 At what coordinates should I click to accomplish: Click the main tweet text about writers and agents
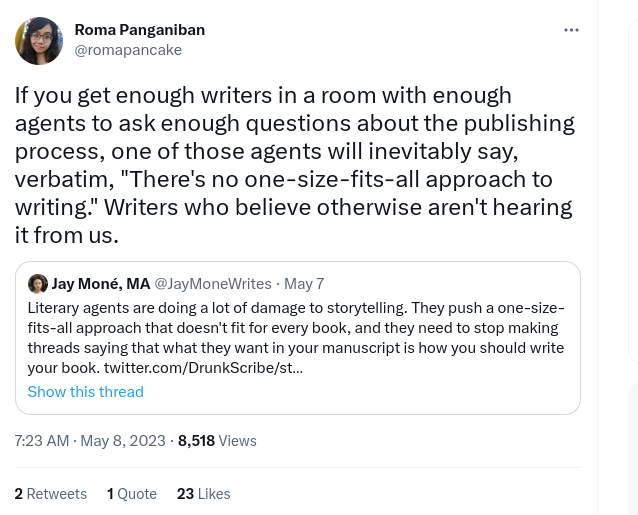pos(294,165)
